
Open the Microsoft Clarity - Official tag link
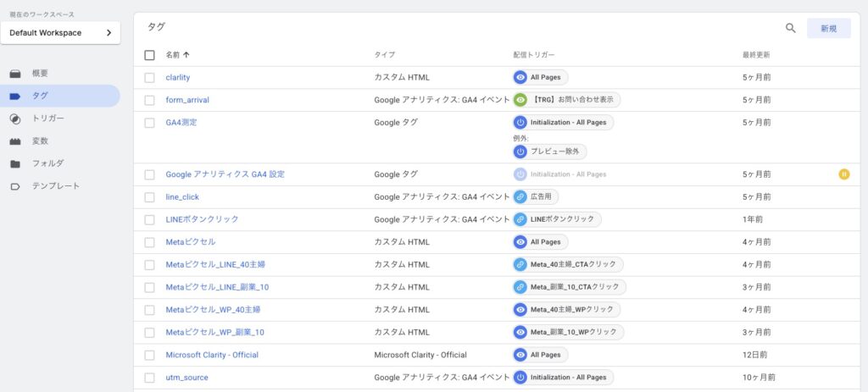point(212,355)
